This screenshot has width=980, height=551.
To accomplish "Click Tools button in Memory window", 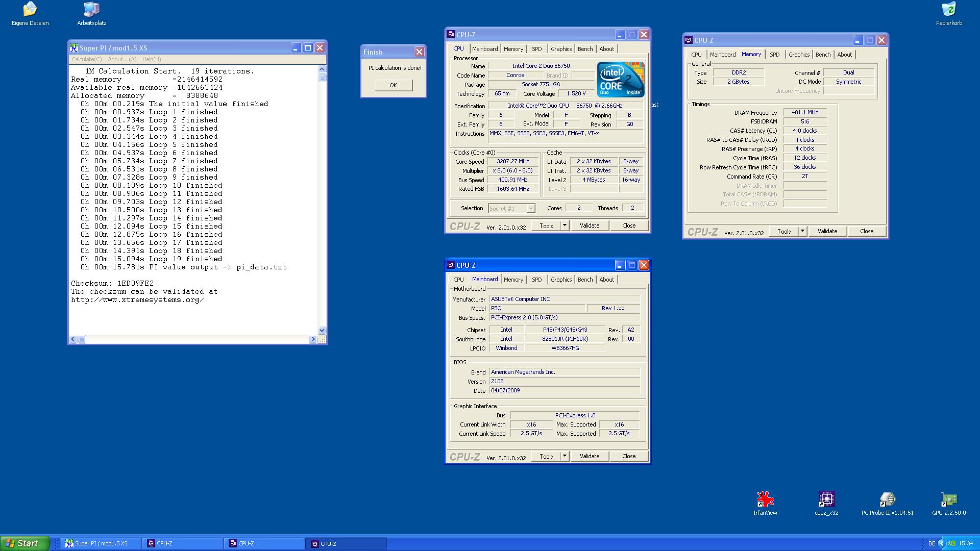I will (784, 231).
